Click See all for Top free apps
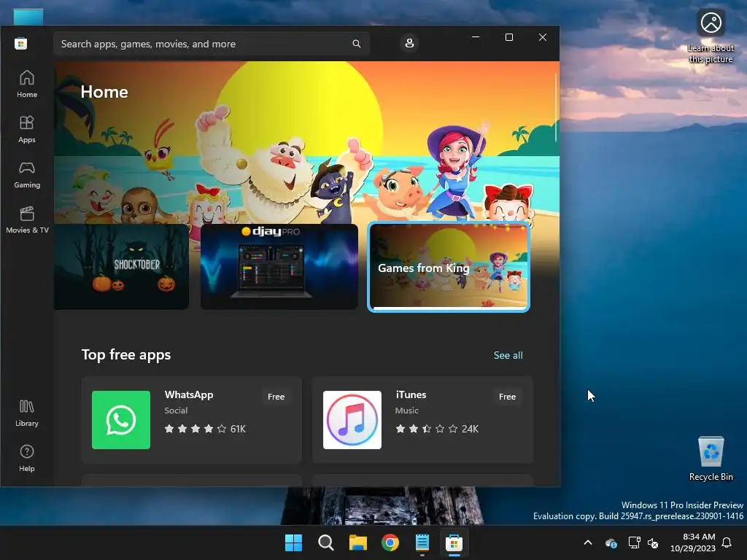This screenshot has height=560, width=747. [x=508, y=355]
